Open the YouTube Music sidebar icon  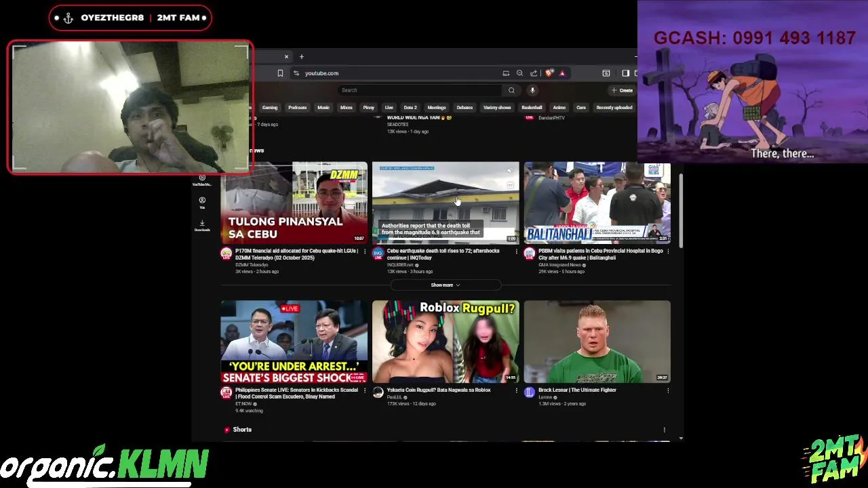coord(202,180)
